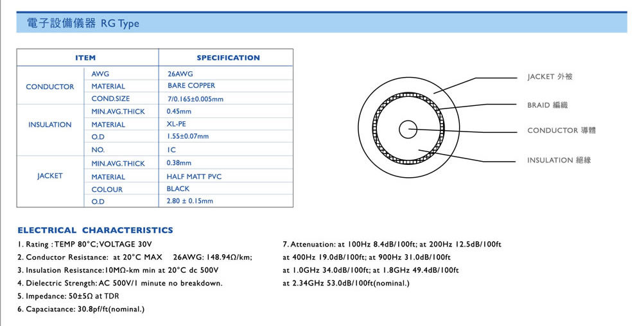Select the INSULATION 絕緣 diagram label
The image size is (644, 326).
click(x=559, y=160)
